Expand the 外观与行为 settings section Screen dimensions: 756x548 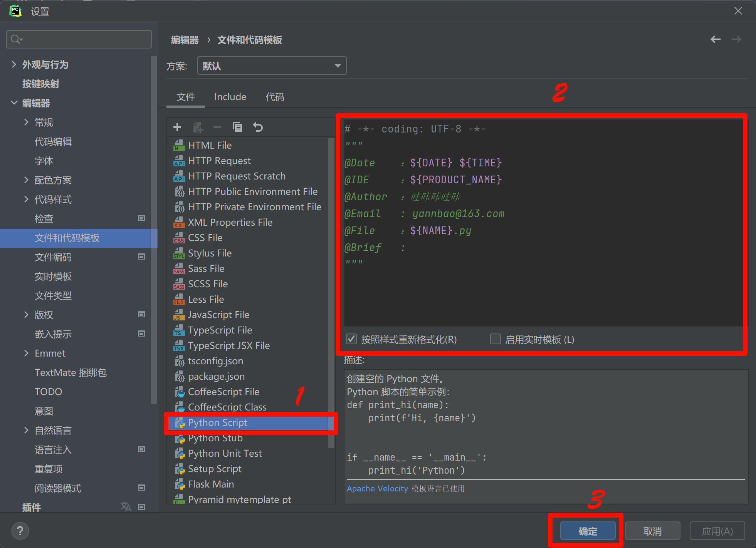click(14, 64)
